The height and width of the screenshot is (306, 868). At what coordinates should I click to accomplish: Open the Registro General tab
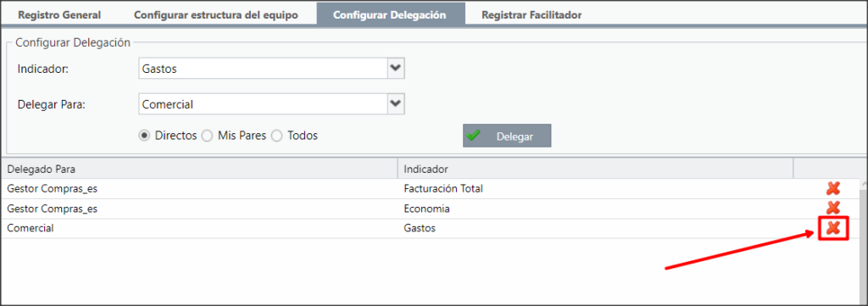tap(59, 15)
